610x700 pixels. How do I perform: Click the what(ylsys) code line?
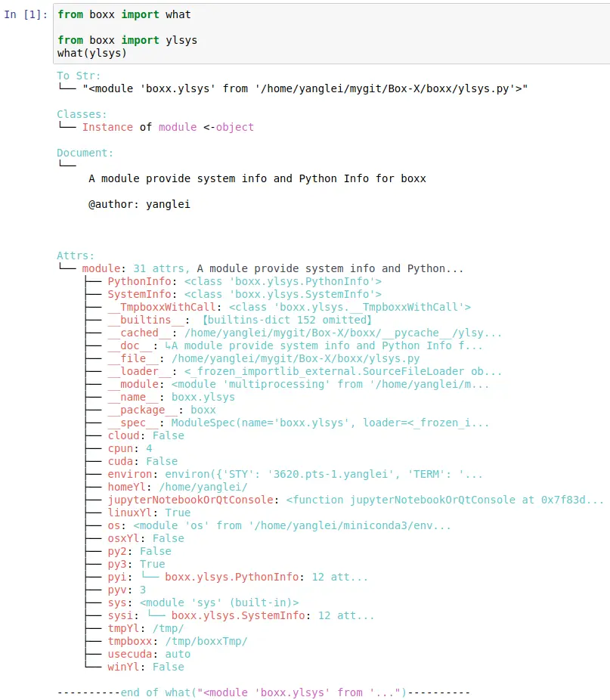92,53
